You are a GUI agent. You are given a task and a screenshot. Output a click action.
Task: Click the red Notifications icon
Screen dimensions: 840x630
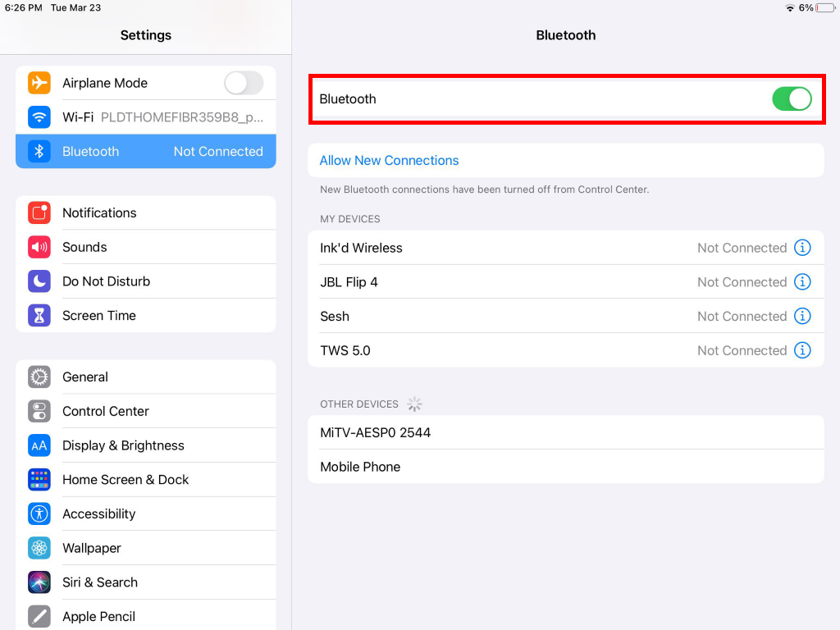point(40,212)
